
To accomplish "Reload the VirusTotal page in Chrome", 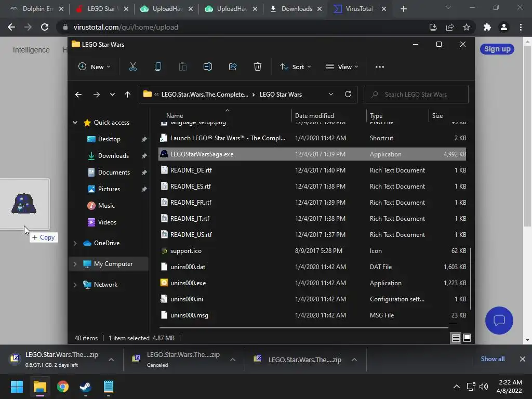I will [45, 27].
